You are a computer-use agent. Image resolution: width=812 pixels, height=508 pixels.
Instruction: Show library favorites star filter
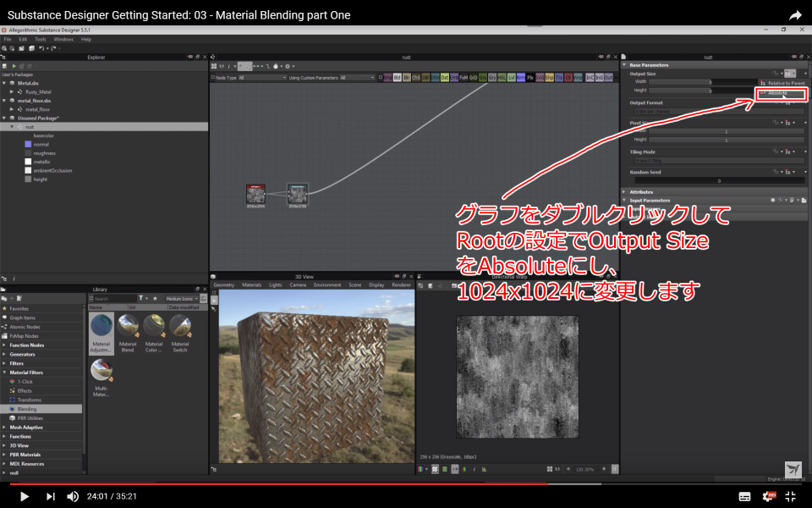click(154, 299)
